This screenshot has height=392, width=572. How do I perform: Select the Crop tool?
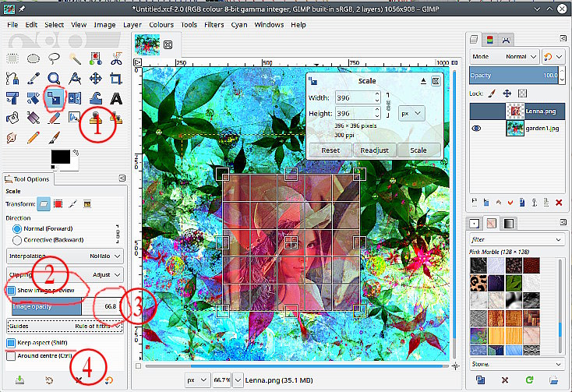tap(116, 79)
